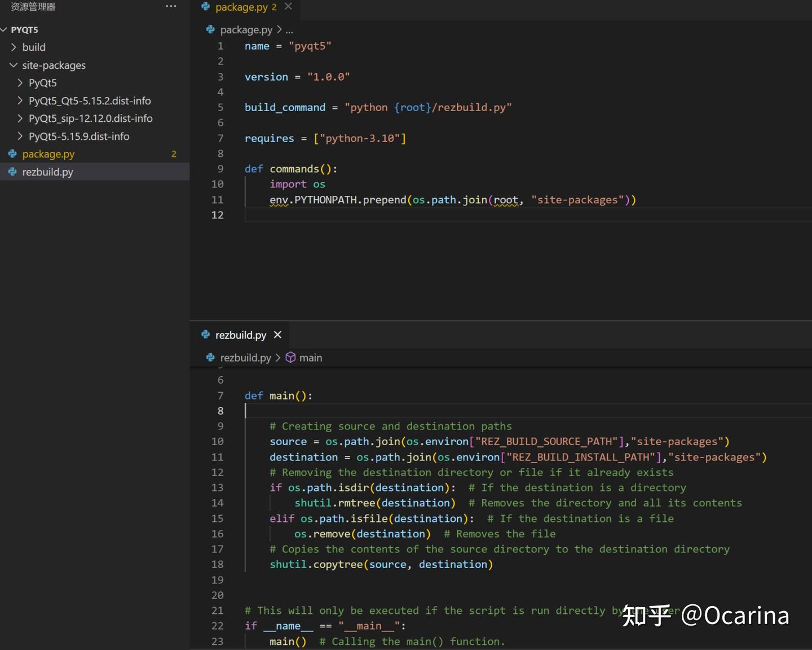Click the main symbol icon in breadcrumb
Image resolution: width=812 pixels, height=650 pixels.
(290, 358)
